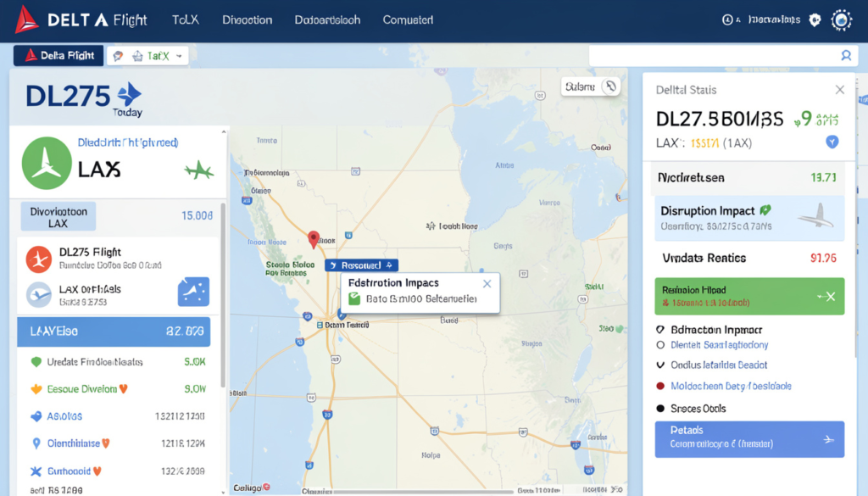Viewport: 868px width, 496px height.
Task: Click the blue location pin icon by Oienthiaiase
Action: pos(36,443)
